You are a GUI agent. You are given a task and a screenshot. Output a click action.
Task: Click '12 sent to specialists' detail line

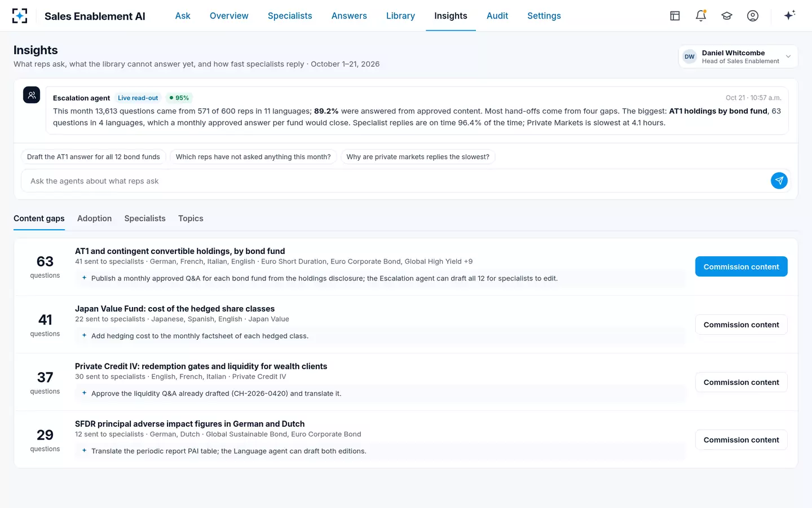point(218,434)
